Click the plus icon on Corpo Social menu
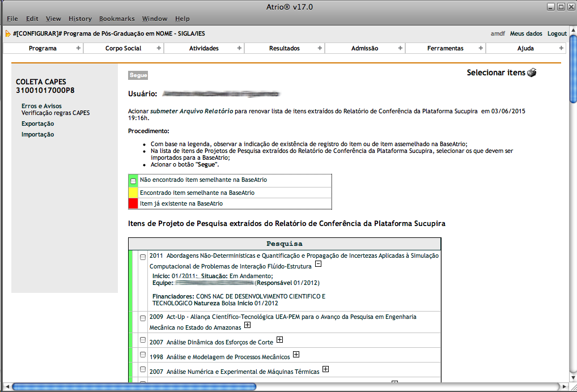This screenshot has height=392, width=577. coord(159,48)
